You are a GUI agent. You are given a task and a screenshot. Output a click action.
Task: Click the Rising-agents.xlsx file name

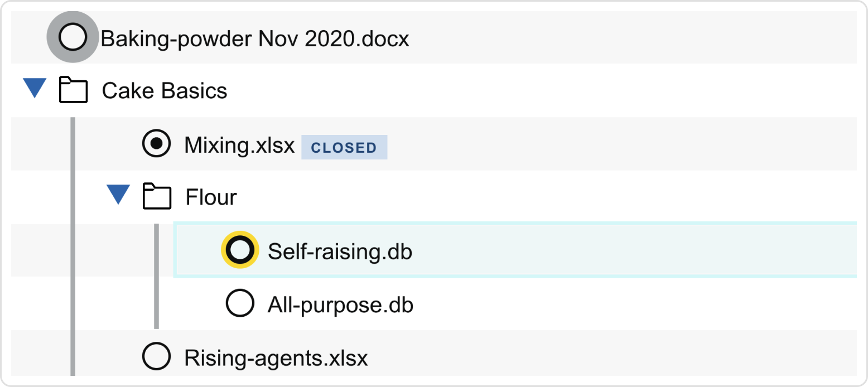pyautogui.click(x=276, y=357)
